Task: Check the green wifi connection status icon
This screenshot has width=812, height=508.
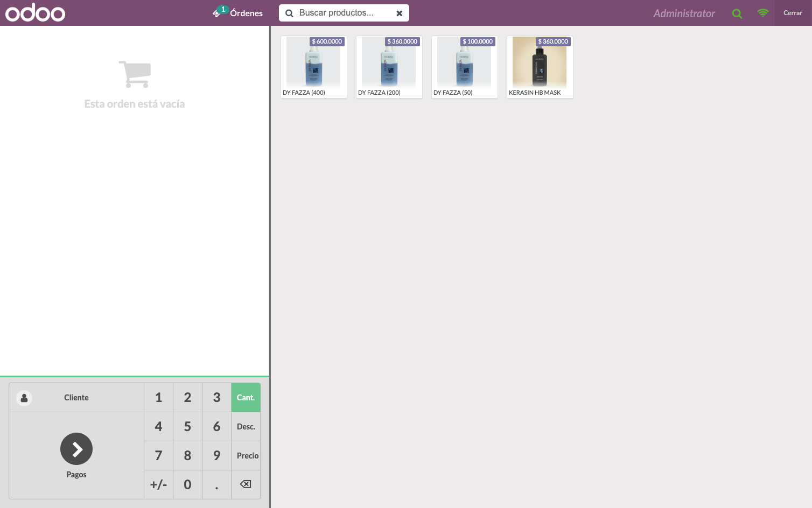Action: (762, 13)
